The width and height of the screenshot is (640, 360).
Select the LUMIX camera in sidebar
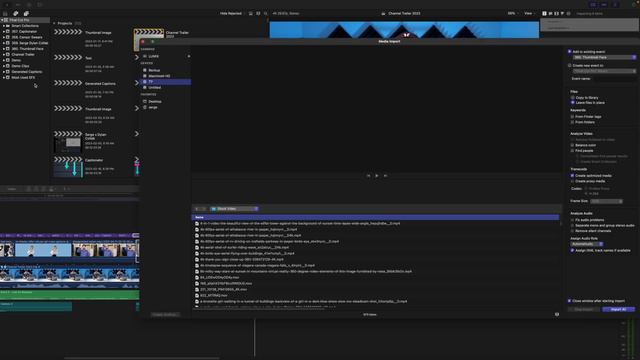(154, 56)
